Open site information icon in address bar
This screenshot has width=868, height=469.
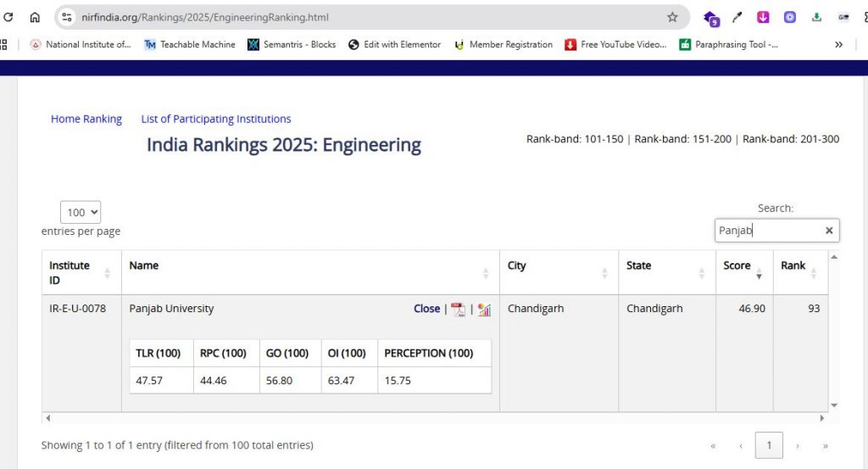coord(68,17)
